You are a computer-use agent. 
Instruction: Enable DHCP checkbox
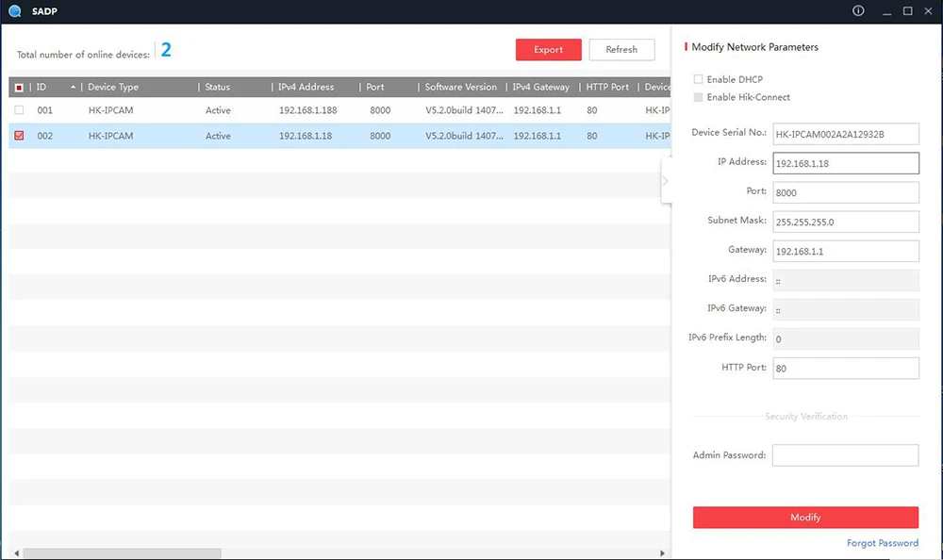click(x=698, y=79)
